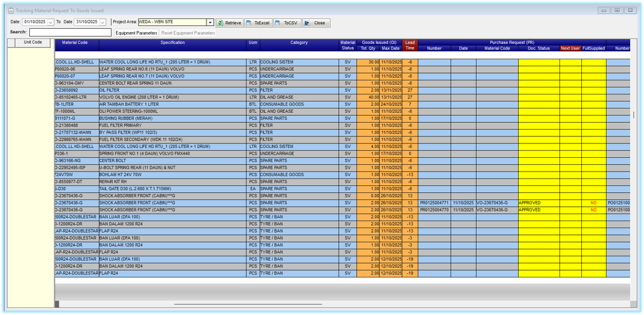
Task: Select FUEL FILTER PRIMARY cell
Action: (172, 125)
